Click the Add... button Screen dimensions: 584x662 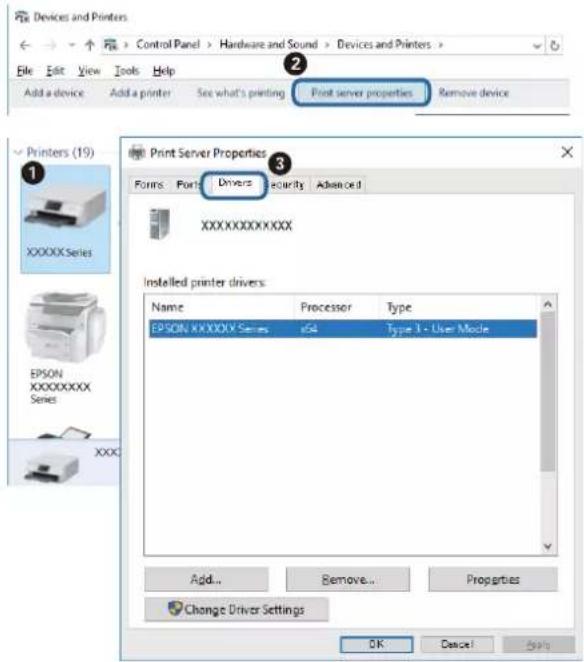[206, 579]
